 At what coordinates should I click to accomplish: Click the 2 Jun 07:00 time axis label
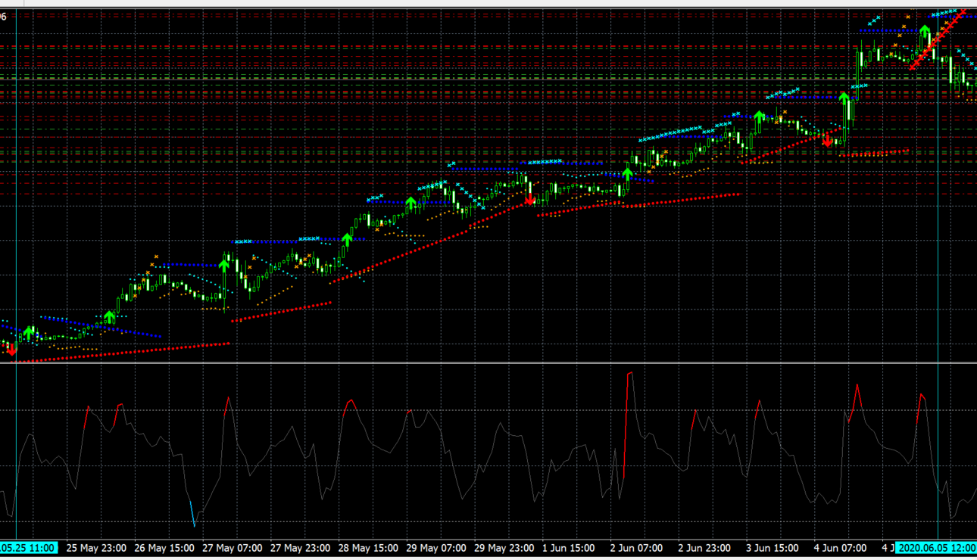(x=635, y=547)
